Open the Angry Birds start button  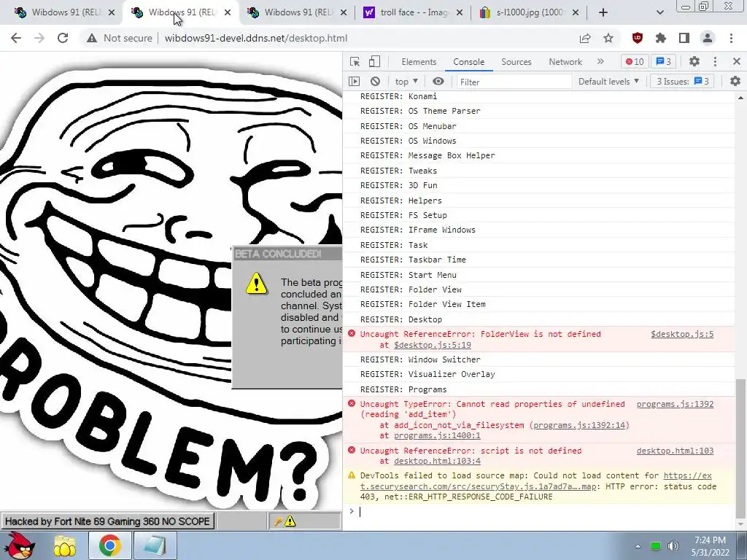coord(20,545)
